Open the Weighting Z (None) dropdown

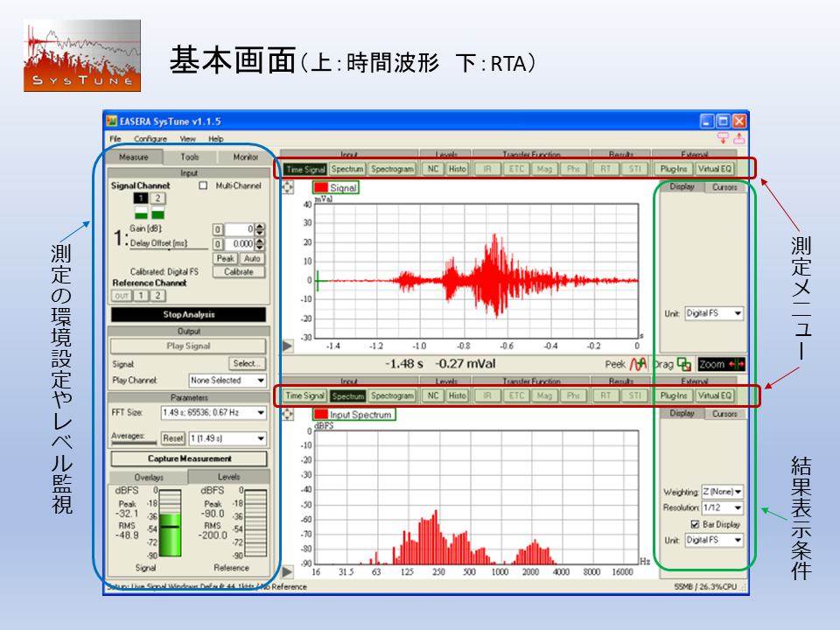tap(722, 492)
